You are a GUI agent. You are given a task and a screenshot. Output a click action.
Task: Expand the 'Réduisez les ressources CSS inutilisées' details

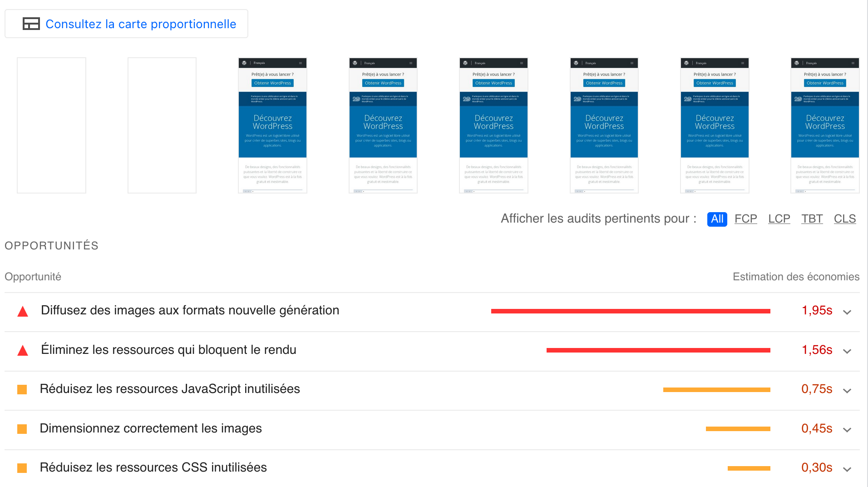pos(847,468)
